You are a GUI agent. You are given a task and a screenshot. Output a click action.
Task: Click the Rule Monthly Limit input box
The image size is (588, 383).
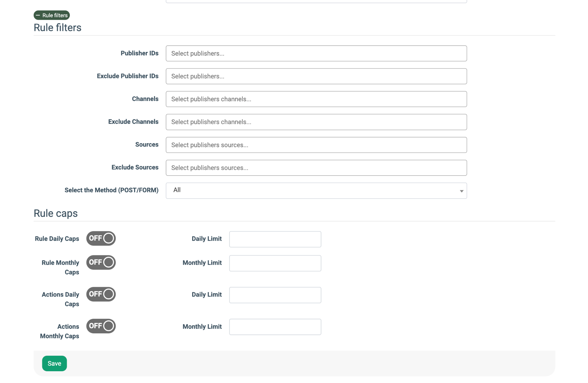(275, 263)
